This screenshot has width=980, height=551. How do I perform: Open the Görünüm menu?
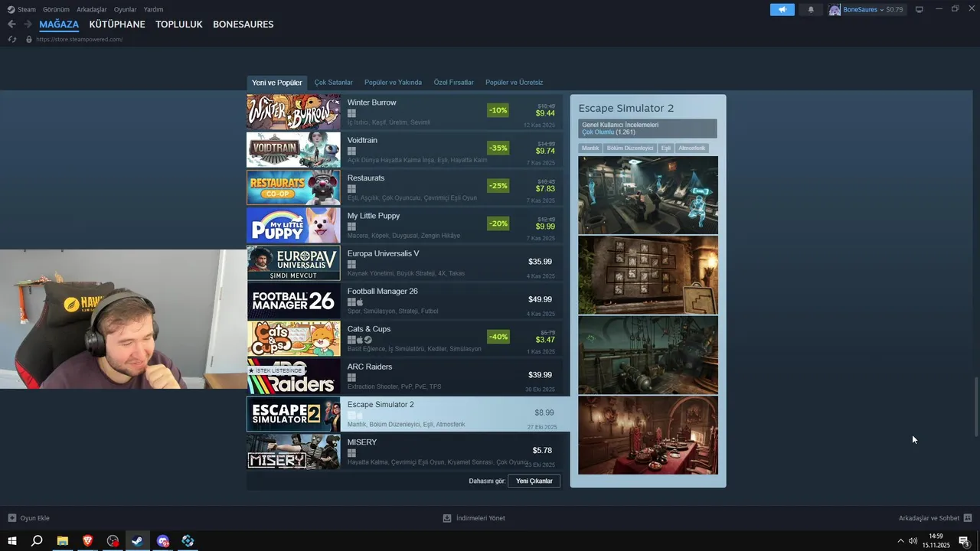point(56,9)
